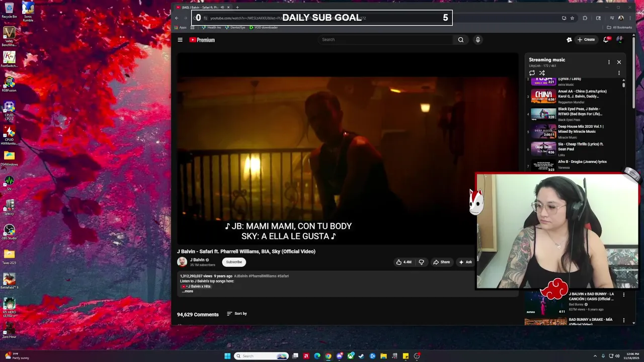Toggle playlist shuffle in Streaming music panel
The width and height of the screenshot is (644, 362).
[x=542, y=73]
